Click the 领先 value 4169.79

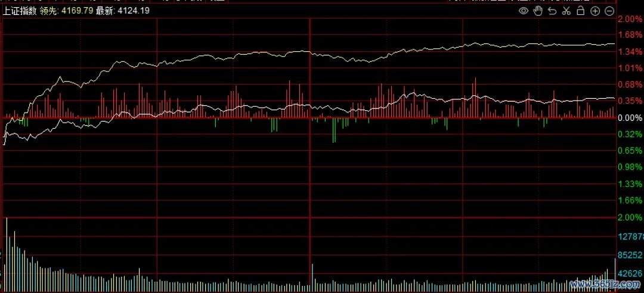coord(76,11)
